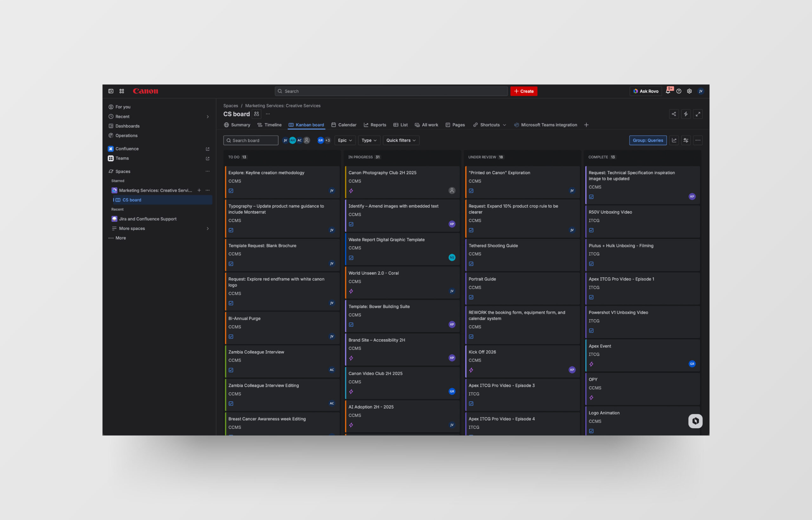812x520 pixels.
Task: Click task checkbox on Portrait Guide card
Action: 471,297
